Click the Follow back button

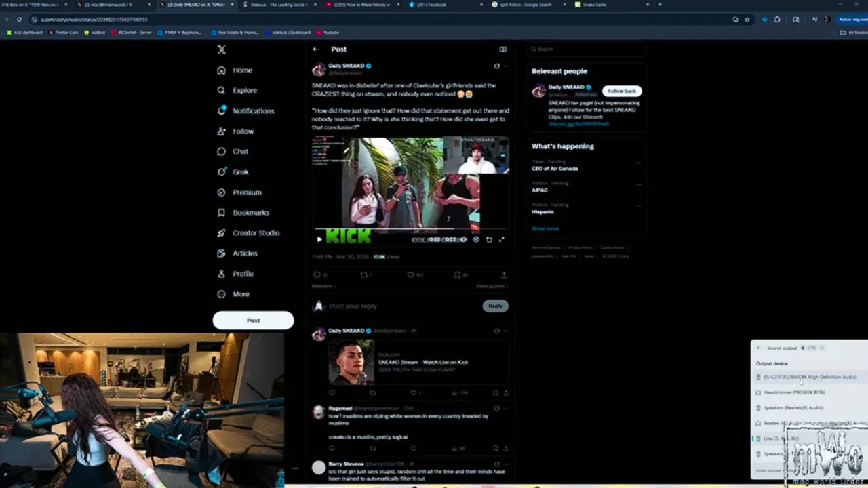(x=622, y=91)
